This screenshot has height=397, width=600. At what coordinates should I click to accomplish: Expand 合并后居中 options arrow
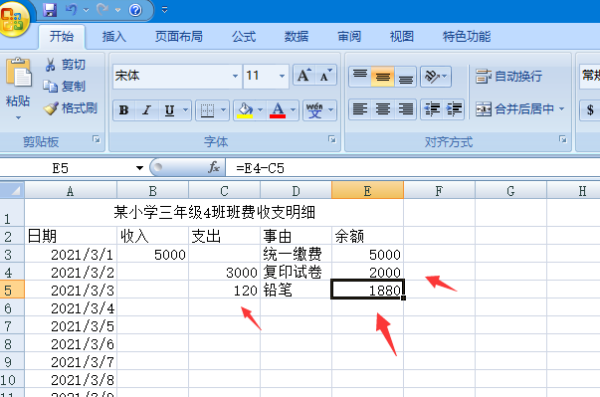[562, 109]
